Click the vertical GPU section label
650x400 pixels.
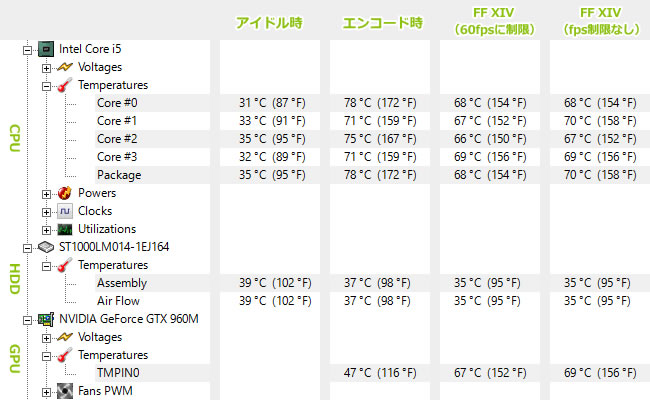coord(14,359)
